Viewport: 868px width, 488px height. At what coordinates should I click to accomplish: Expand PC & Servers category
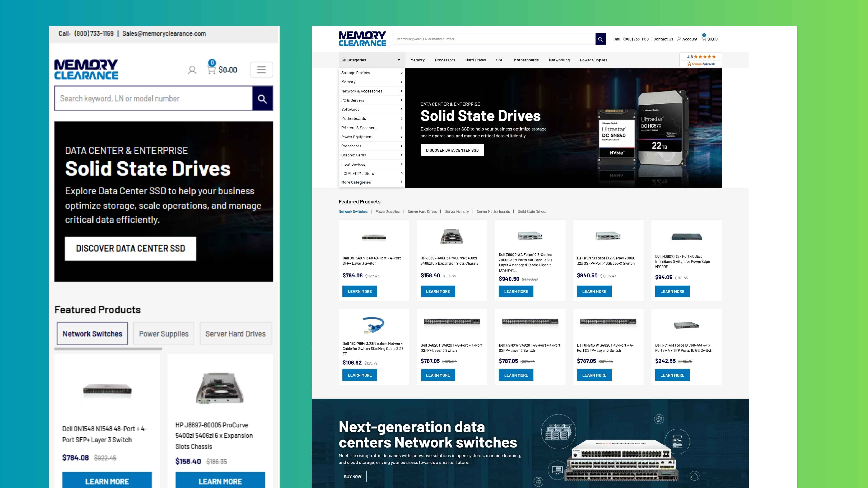(x=372, y=100)
